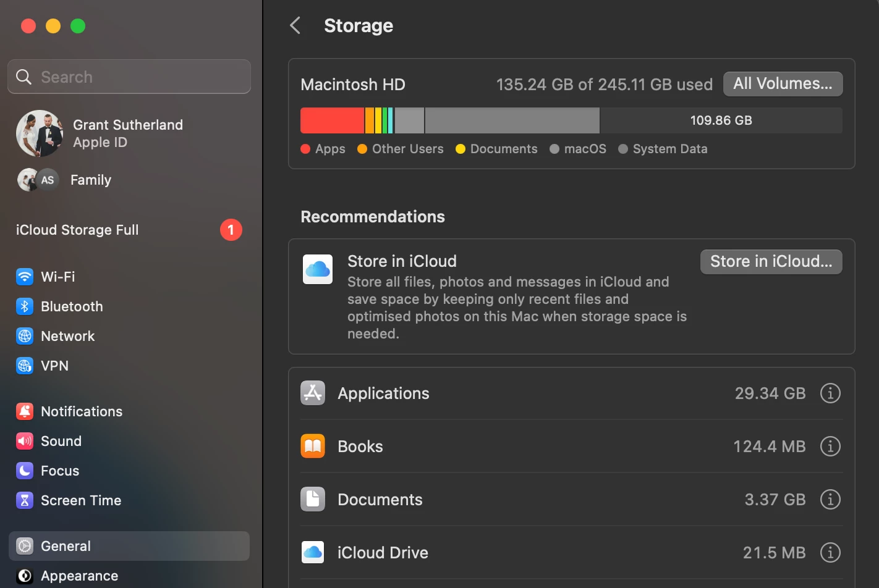The width and height of the screenshot is (879, 588).
Task: Show info for Books storage
Action: 830,446
